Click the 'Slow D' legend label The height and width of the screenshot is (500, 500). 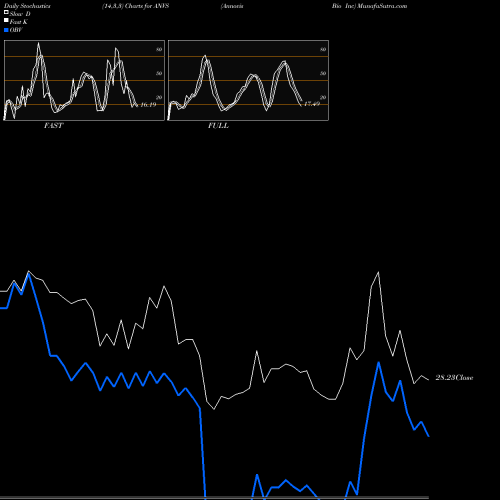coord(20,14)
